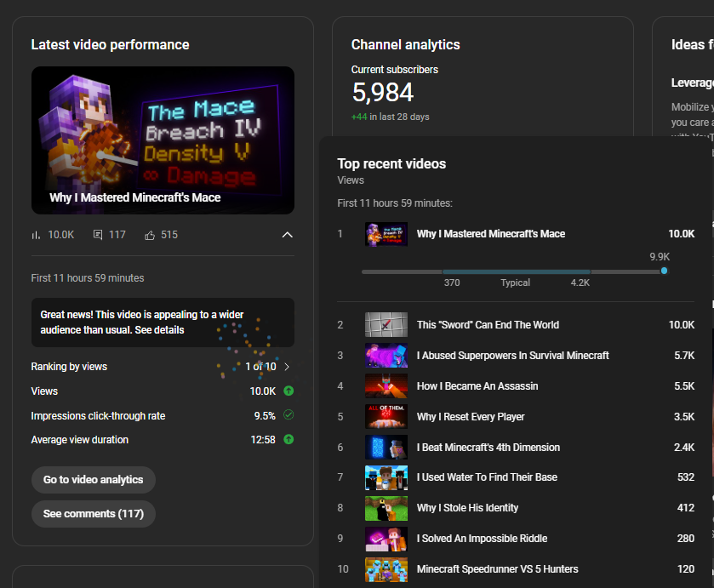Image resolution: width=714 pixels, height=588 pixels.
Task: Select title "How I Became An Assassin"
Action: click(477, 385)
